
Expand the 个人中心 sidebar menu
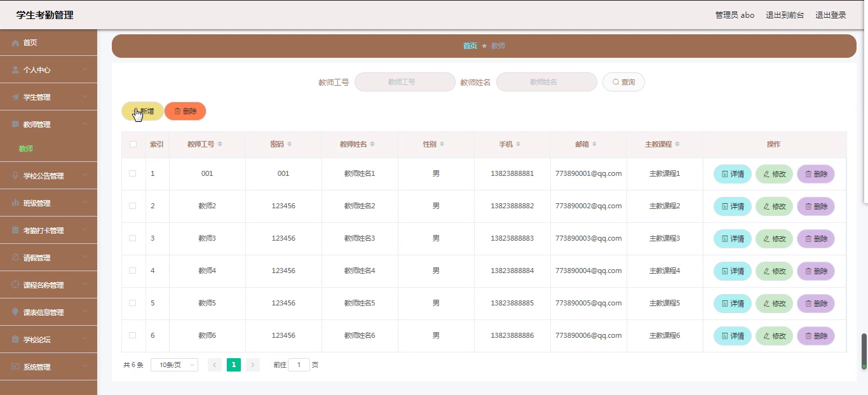[85, 70]
